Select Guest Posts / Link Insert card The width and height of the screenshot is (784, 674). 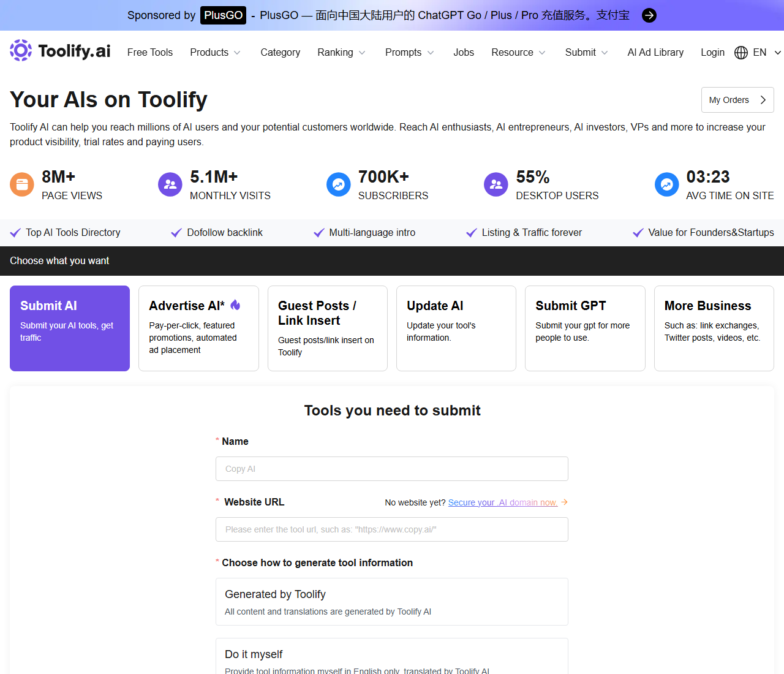click(x=328, y=328)
